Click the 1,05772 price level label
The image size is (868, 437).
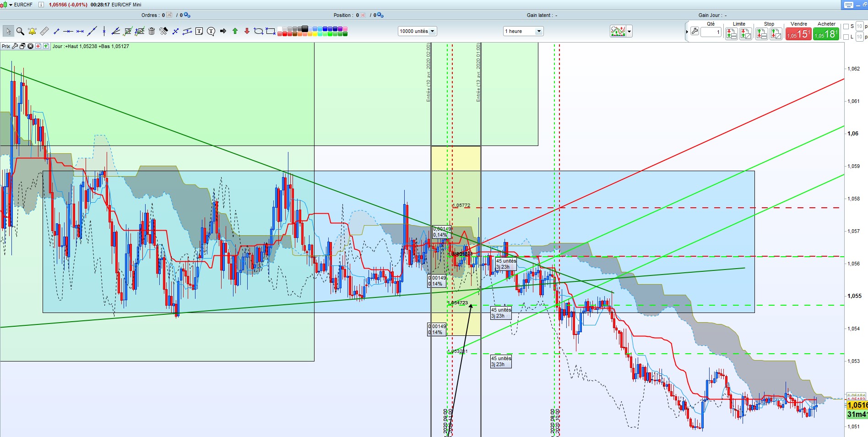[462, 205]
